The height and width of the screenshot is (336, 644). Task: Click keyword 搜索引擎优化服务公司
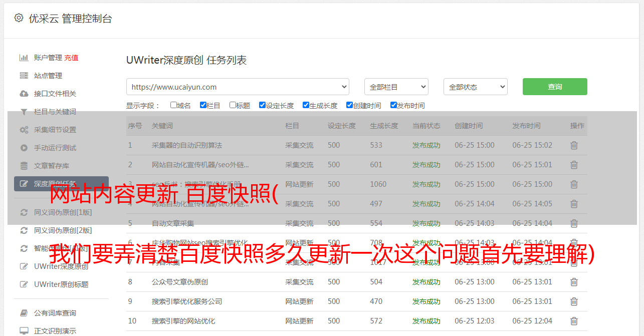187,301
